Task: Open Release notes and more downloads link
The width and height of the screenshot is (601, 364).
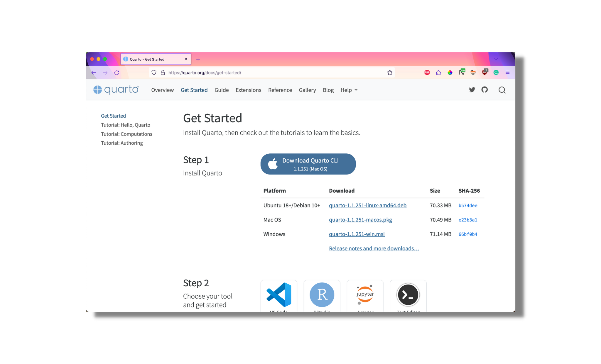Action: (x=374, y=248)
